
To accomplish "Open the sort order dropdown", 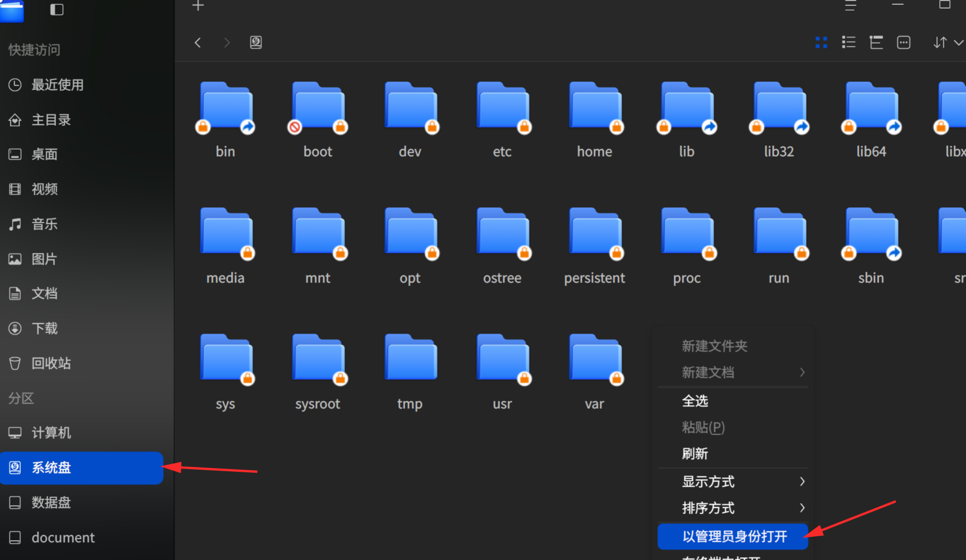I will [x=948, y=42].
